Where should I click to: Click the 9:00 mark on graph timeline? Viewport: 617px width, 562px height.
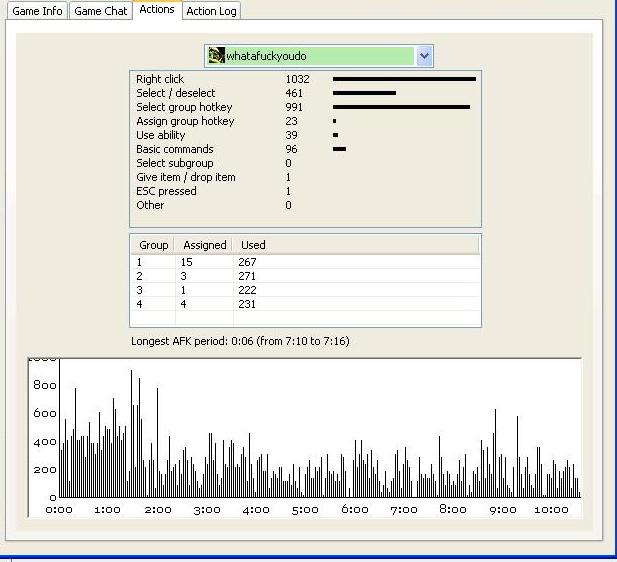click(x=502, y=510)
